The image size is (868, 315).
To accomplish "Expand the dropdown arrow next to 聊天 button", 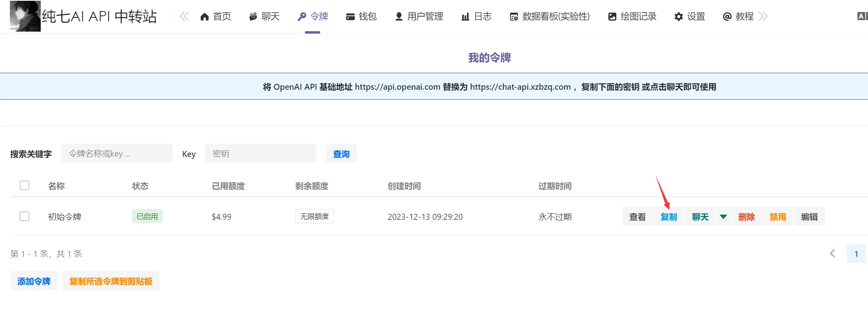I will 723,217.
